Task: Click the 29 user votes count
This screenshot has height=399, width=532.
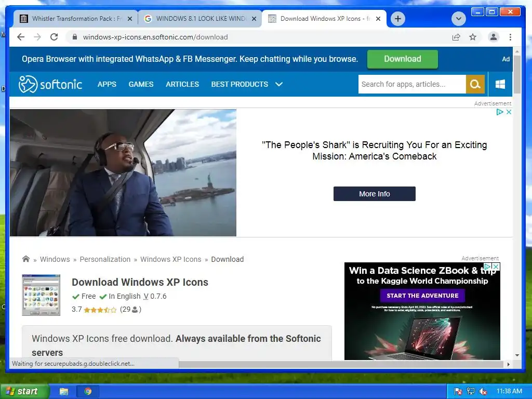Action: (x=130, y=310)
